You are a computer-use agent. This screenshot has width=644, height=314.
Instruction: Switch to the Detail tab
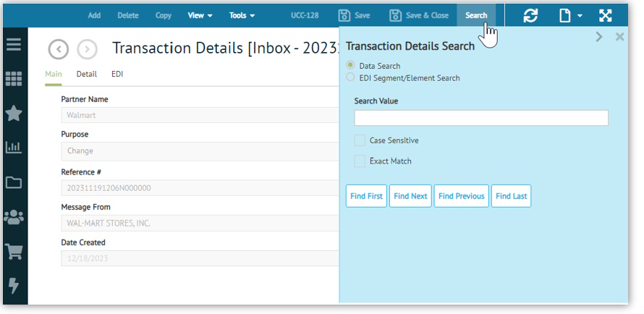point(86,74)
